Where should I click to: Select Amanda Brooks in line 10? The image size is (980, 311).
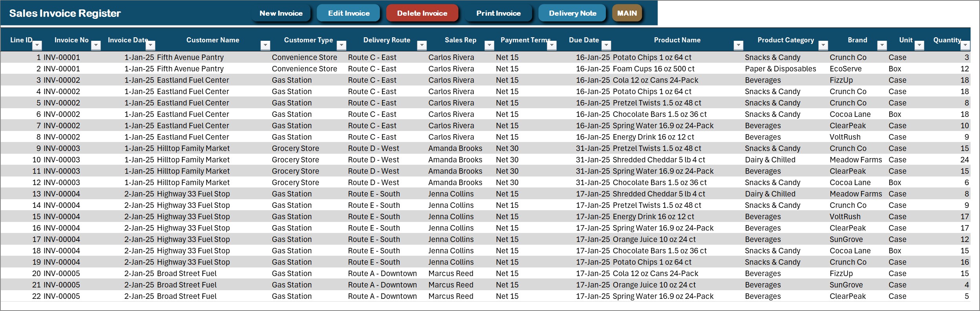click(x=455, y=160)
